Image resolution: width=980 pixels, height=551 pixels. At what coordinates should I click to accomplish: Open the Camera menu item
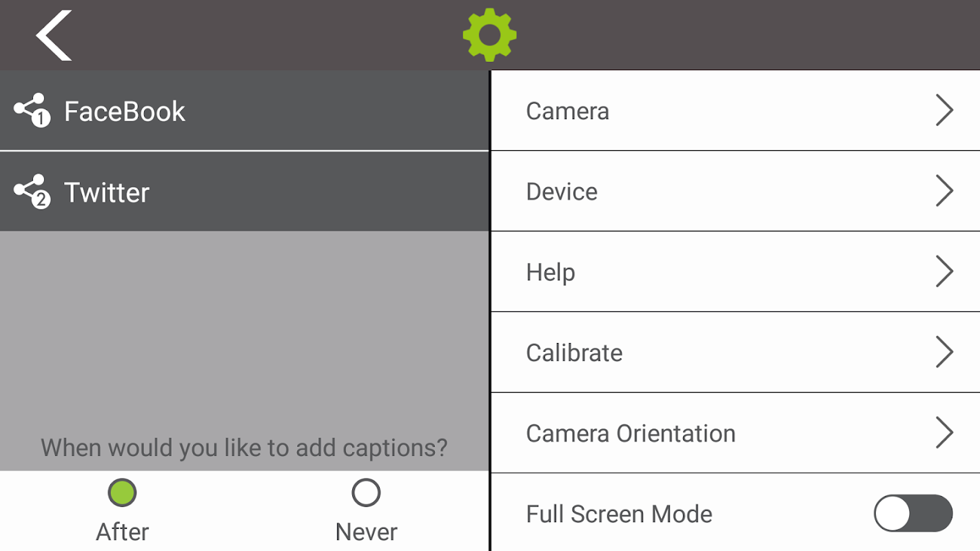[x=567, y=111]
